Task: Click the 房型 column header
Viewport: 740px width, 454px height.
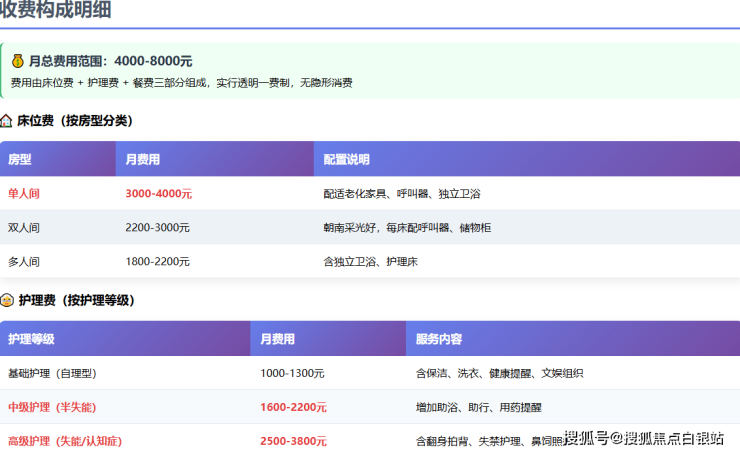Action: (20, 160)
